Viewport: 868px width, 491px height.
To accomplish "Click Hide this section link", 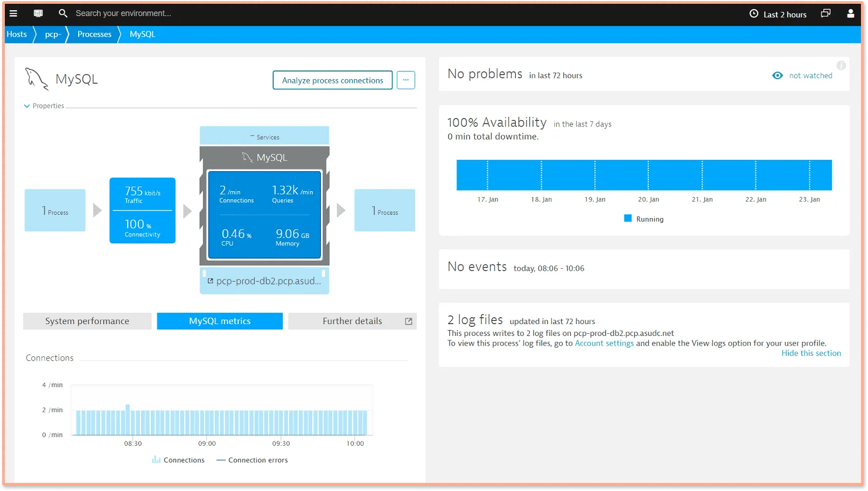I will coord(811,354).
